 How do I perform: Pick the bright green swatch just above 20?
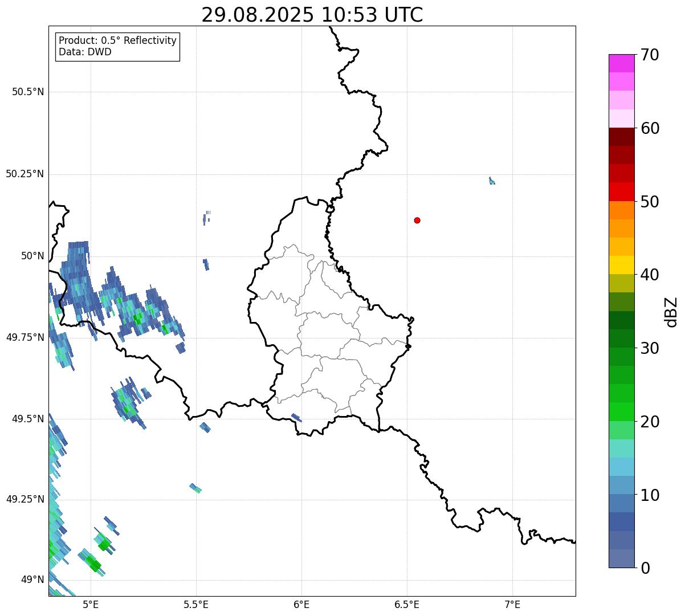coord(622,411)
